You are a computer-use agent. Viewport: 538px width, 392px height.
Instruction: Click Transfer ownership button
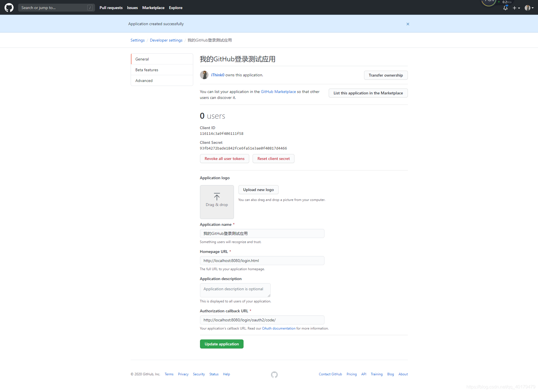tap(386, 75)
